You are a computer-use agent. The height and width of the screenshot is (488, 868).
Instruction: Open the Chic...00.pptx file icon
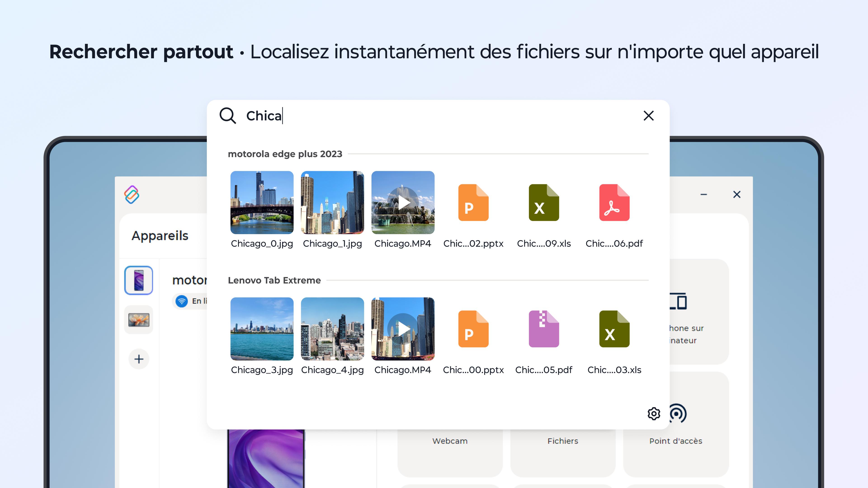point(473,329)
